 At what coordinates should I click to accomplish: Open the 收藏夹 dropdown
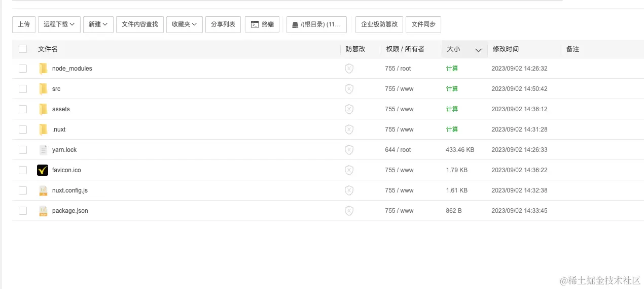point(184,24)
